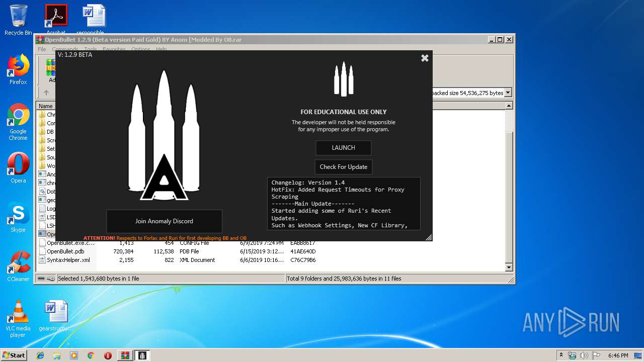Viewport: 644px width, 362px height.
Task: Maximize the WinRAR window
Action: (500, 40)
